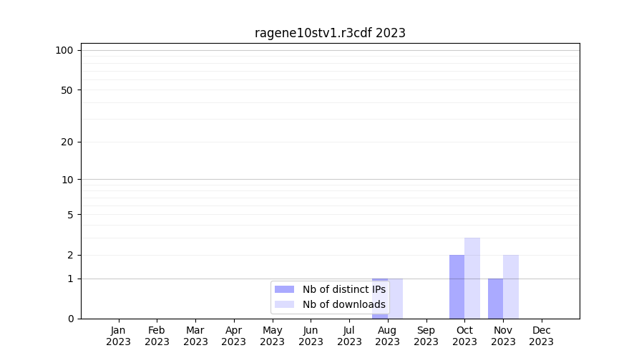Click the October downloads bar
This screenshot has width=644, height=358.
tap(472, 278)
